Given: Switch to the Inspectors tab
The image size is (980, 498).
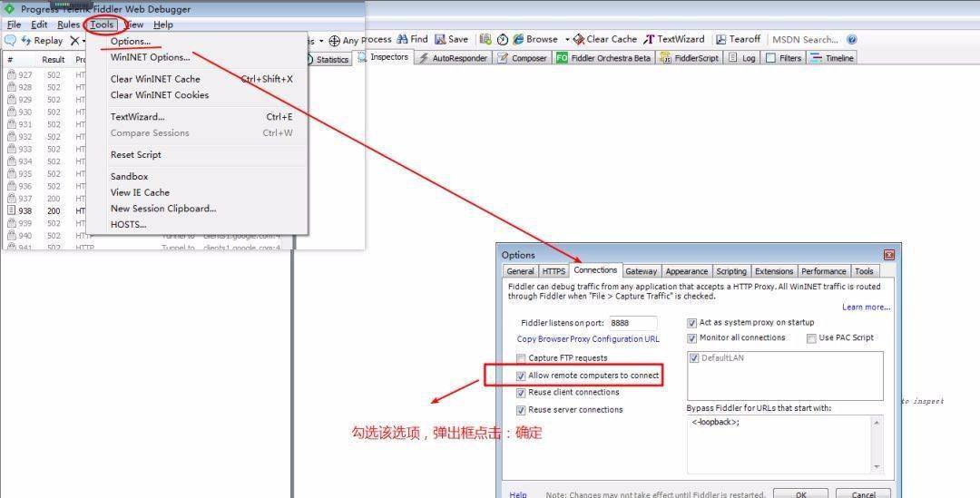Looking at the screenshot, I should [383, 57].
